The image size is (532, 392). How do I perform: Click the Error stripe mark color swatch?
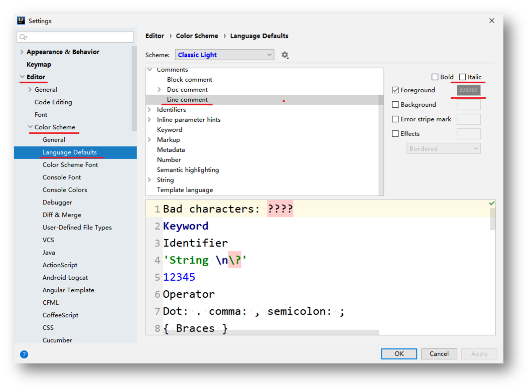[x=469, y=119]
